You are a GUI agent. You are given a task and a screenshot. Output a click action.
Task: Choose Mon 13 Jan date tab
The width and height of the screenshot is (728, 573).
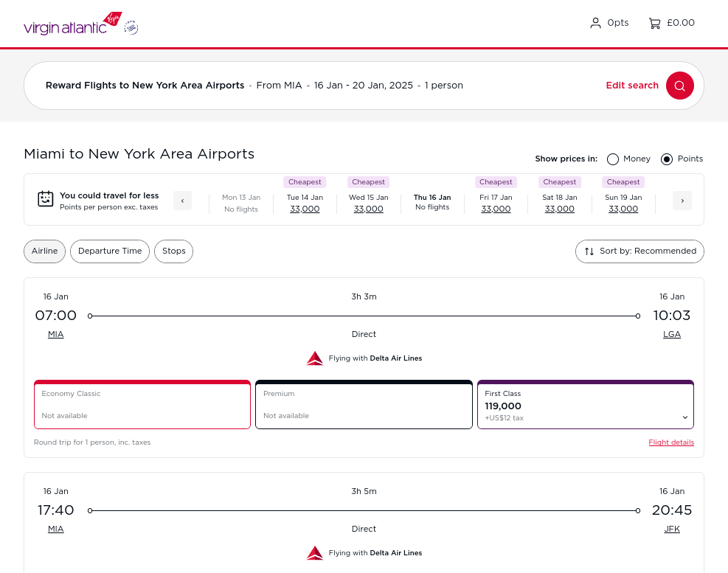241,203
